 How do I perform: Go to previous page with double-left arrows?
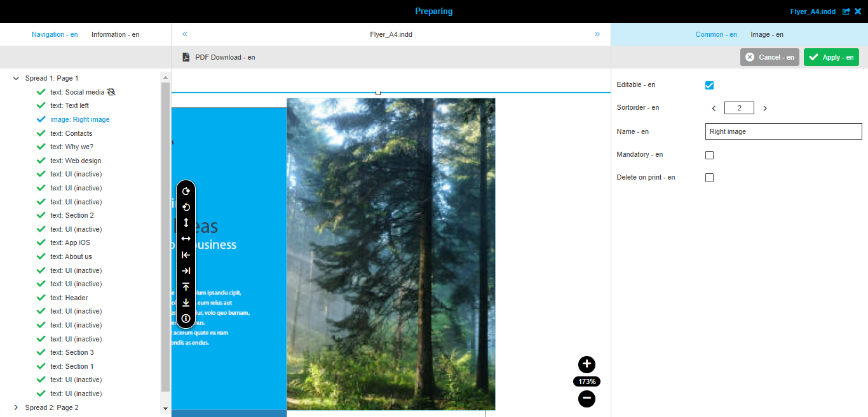click(x=185, y=34)
